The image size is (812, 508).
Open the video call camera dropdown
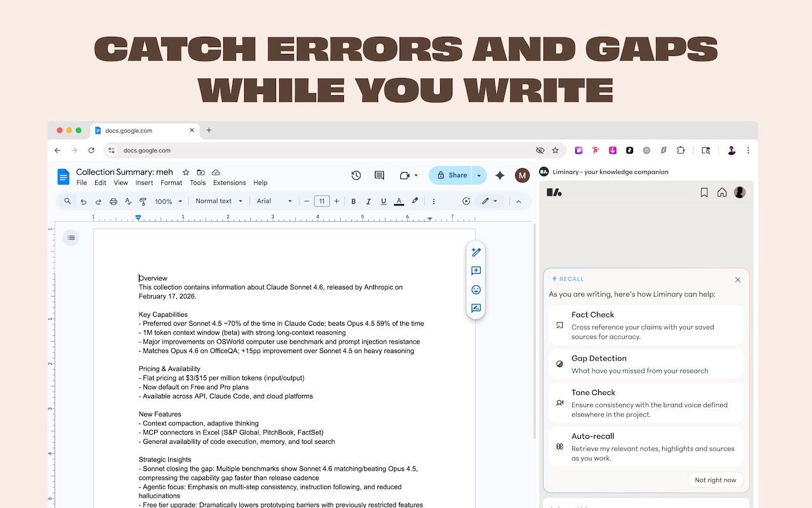click(x=409, y=175)
